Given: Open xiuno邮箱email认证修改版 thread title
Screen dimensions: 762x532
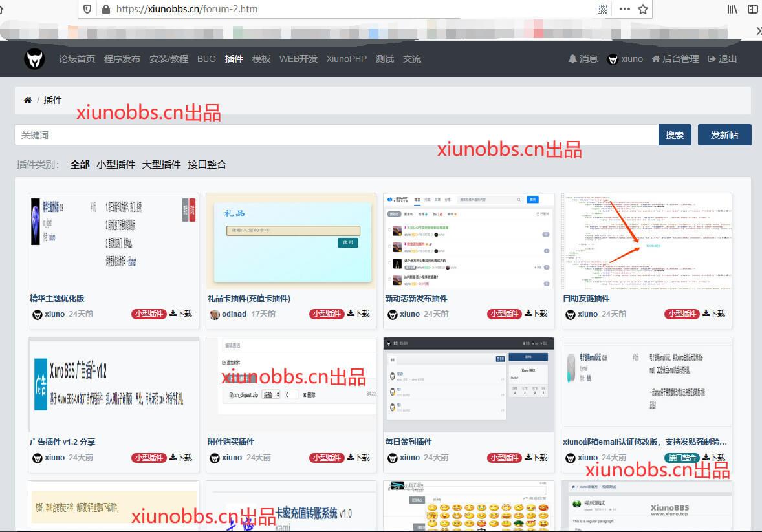Looking at the screenshot, I should [x=645, y=442].
